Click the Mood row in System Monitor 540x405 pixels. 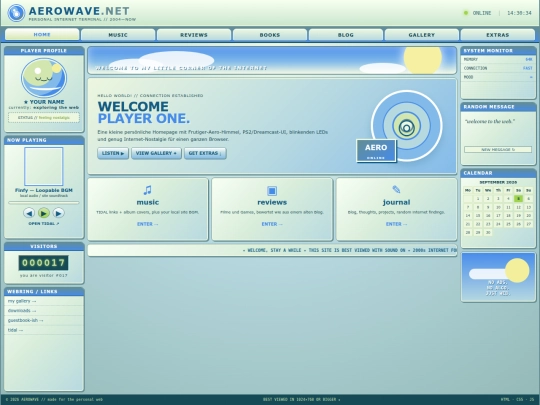[498, 77]
